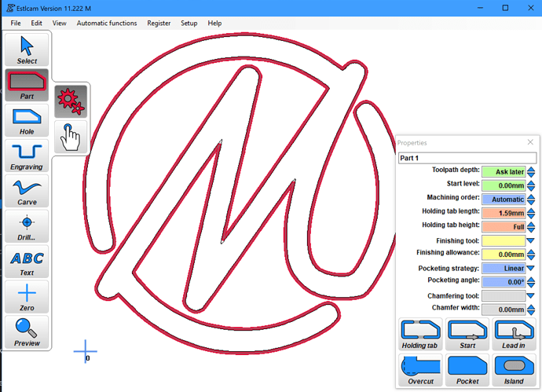The image size is (542, 392).
Task: Open the Setup menu
Action: click(189, 24)
